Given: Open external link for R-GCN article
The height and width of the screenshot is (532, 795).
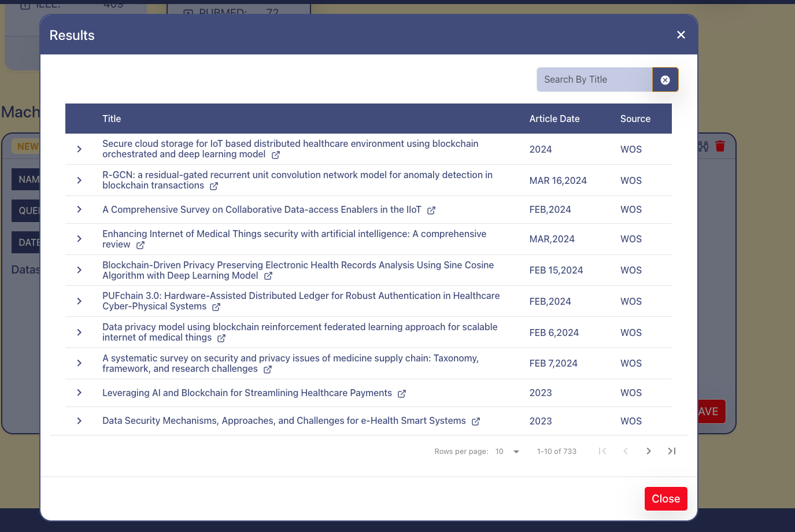Looking at the screenshot, I should pyautogui.click(x=214, y=186).
